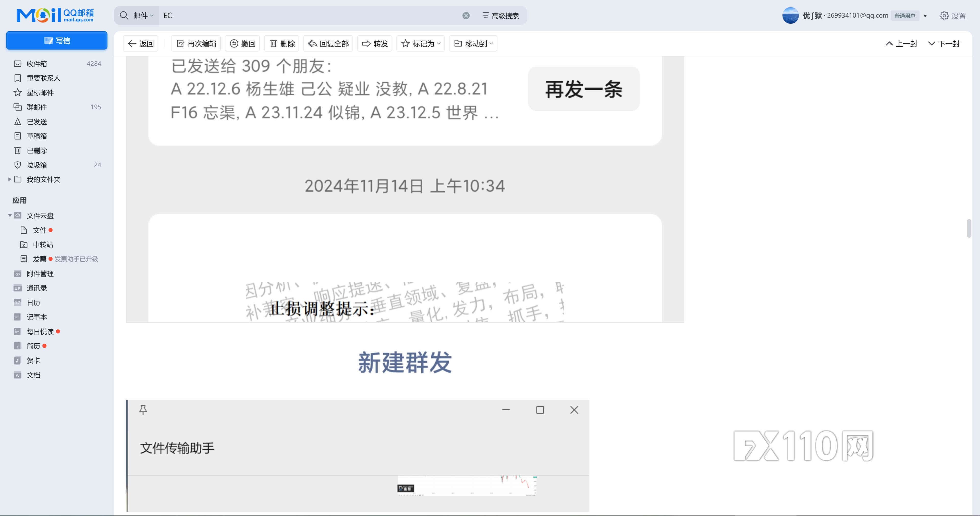Forward the mail with 转发
The image size is (980, 516).
(375, 44)
